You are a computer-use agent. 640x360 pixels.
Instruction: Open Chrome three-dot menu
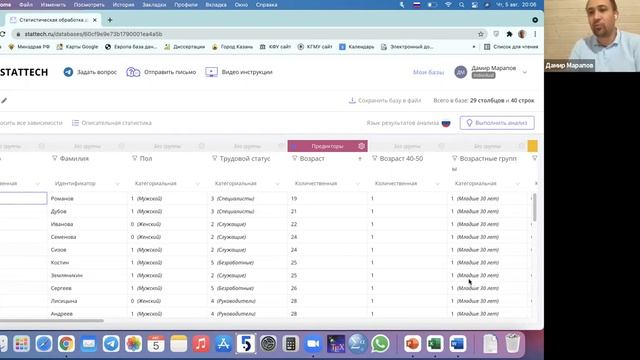click(535, 34)
